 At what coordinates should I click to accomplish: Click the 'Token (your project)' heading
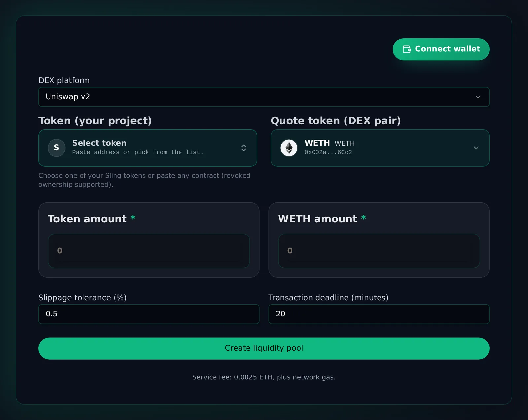click(x=95, y=121)
